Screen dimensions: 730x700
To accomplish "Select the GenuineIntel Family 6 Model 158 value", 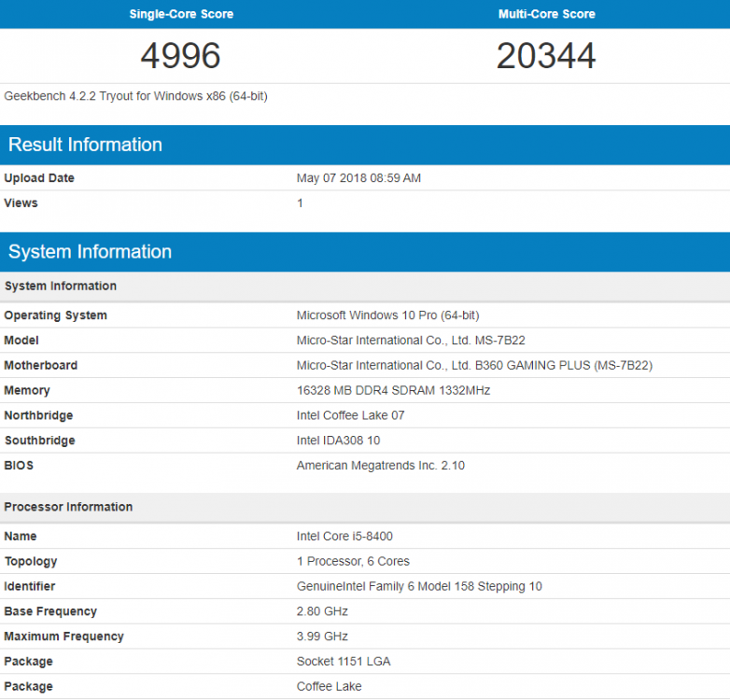I will tap(419, 586).
